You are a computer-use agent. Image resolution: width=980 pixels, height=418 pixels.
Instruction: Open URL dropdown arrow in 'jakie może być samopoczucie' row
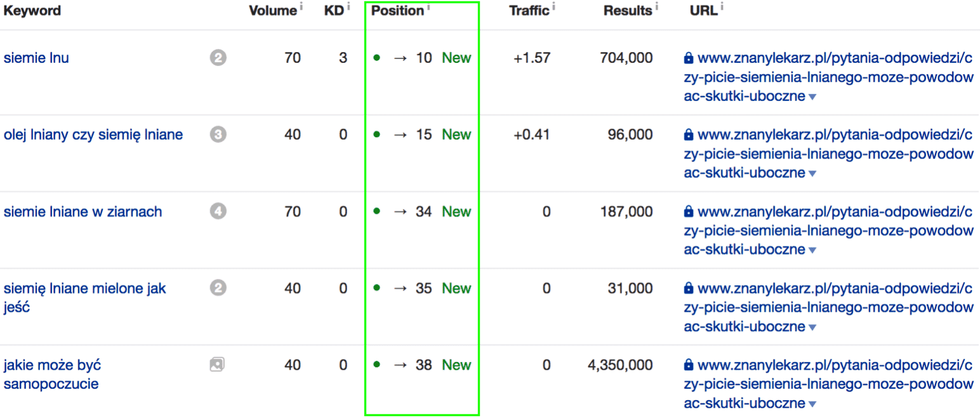click(812, 404)
